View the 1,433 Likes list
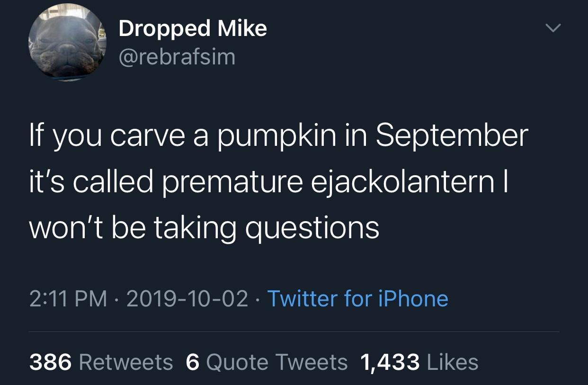This screenshot has width=588, height=385. [x=419, y=362]
